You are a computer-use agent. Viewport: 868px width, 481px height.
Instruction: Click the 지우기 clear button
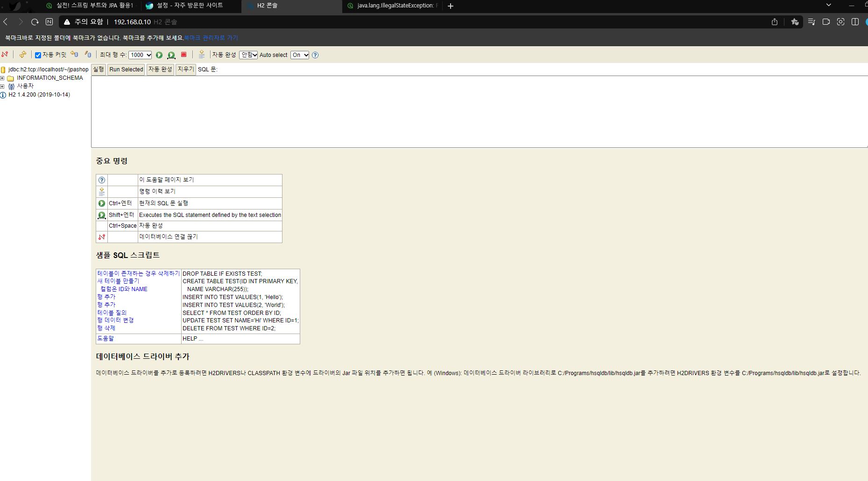pos(185,70)
